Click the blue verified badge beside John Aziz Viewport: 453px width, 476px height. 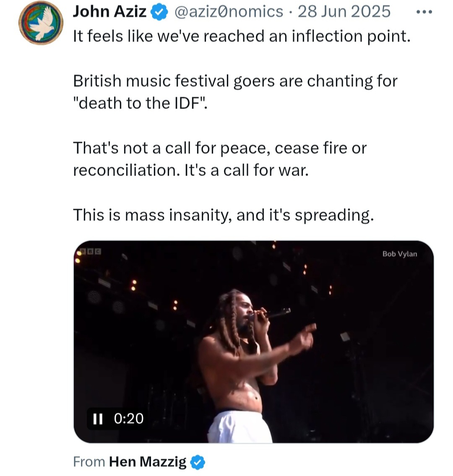click(x=159, y=13)
